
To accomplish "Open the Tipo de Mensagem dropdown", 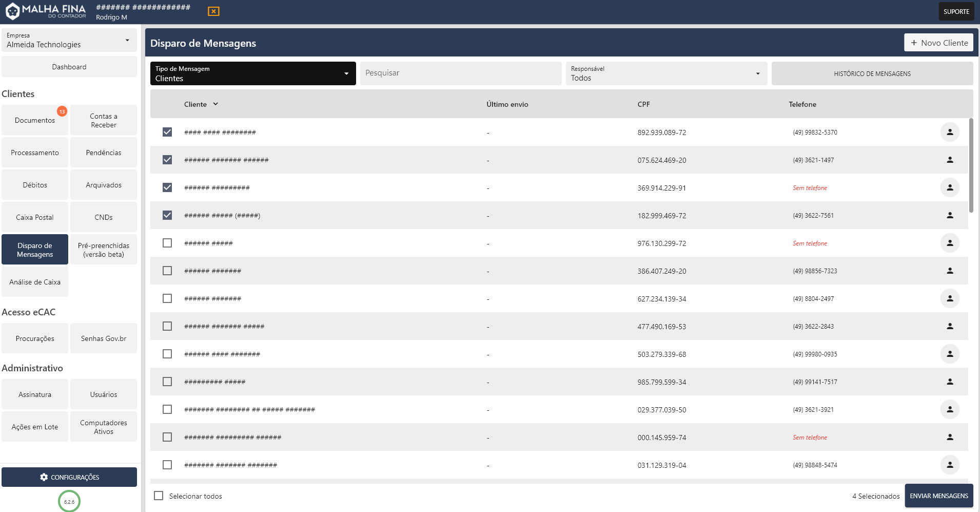I will (x=252, y=73).
